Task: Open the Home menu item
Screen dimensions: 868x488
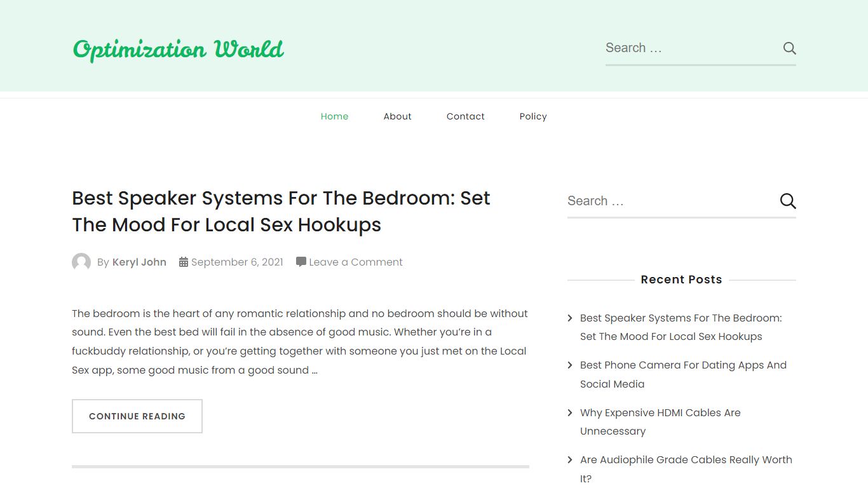Action: (x=334, y=116)
